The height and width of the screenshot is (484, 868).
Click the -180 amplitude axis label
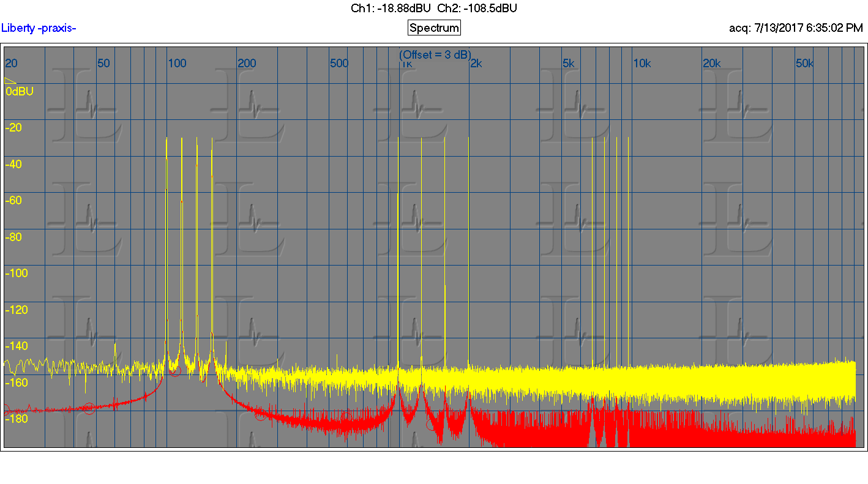pyautogui.click(x=17, y=419)
